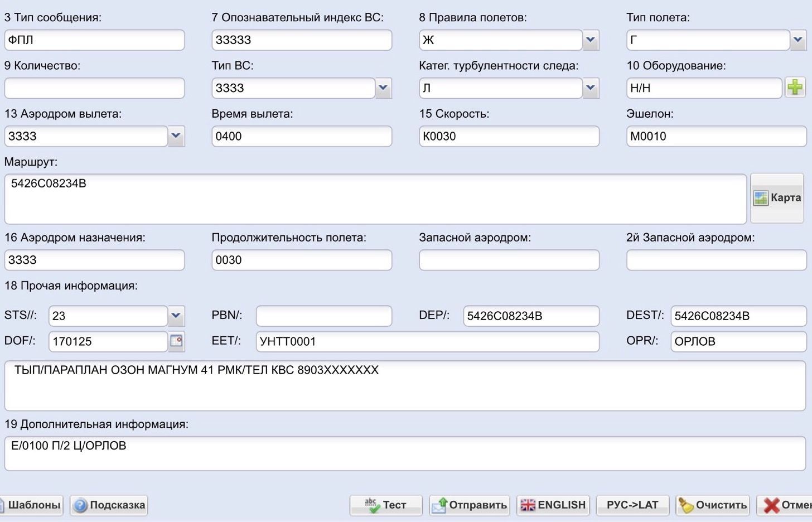Open the Подсказка help button
Viewport: 812px width, 522px height.
coord(109,505)
